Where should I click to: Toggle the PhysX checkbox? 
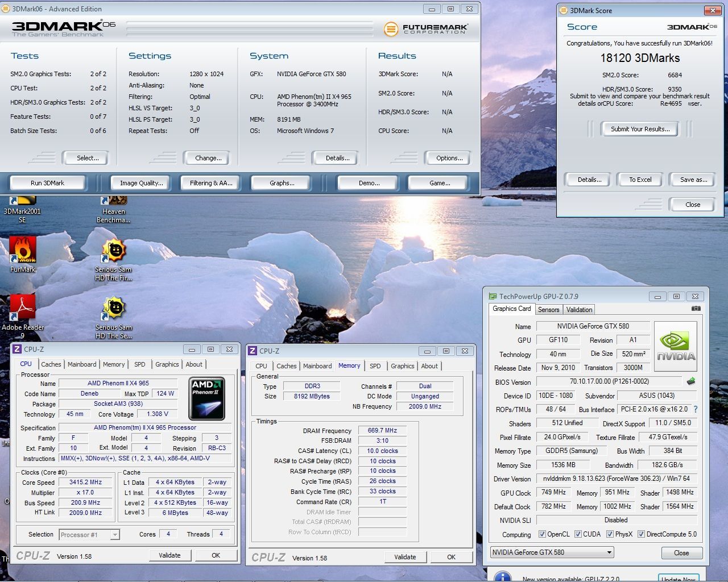pyautogui.click(x=610, y=534)
